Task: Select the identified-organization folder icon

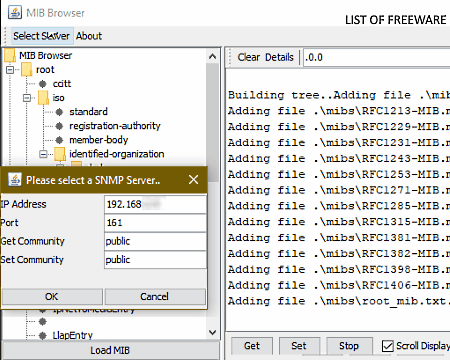Action: point(60,154)
